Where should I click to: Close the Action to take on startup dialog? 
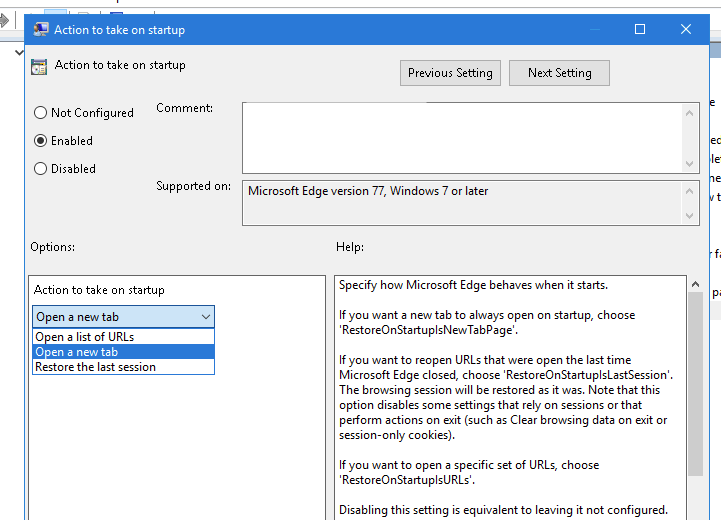pos(686,29)
